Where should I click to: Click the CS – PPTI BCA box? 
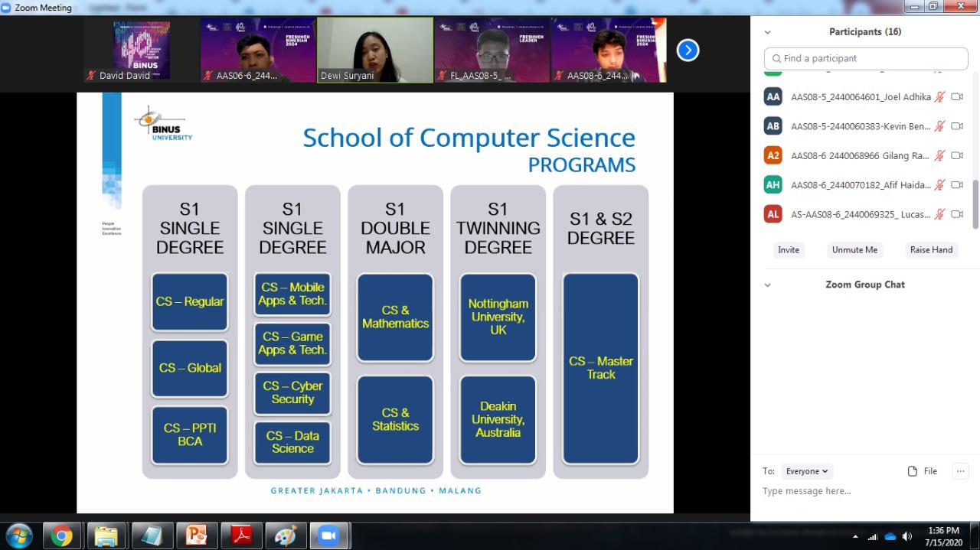pos(190,434)
